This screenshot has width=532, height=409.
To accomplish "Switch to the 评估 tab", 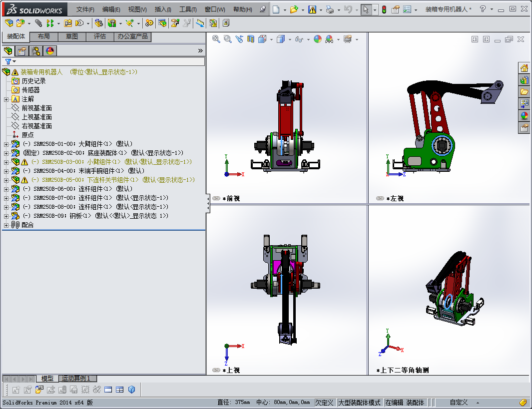I will 100,36.
